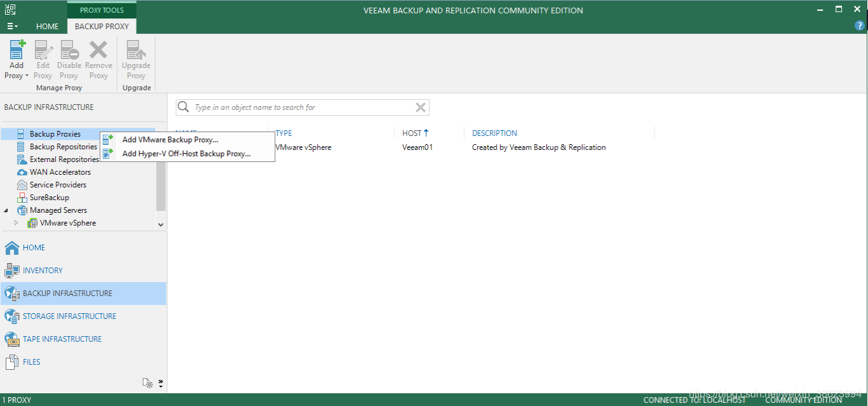Open the STORAGE INFRASTRUCTURE navigation view
Screen dimensions: 868x406
tap(83, 316)
